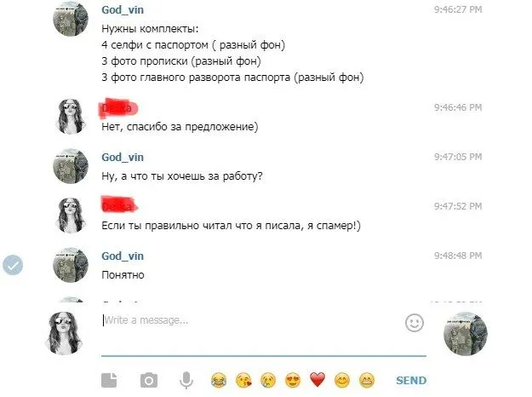
Task: Open God_vin name on 9:46:27 PM message
Action: [123, 10]
